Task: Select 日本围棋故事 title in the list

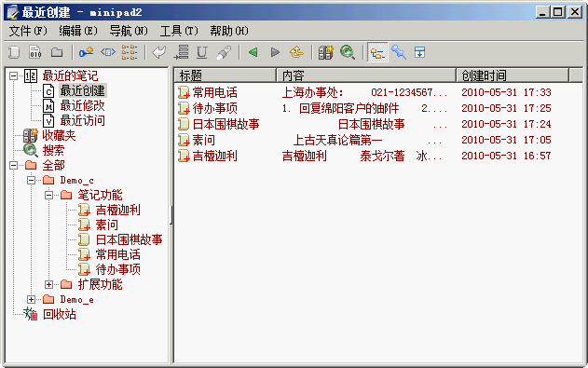Action: click(226, 124)
